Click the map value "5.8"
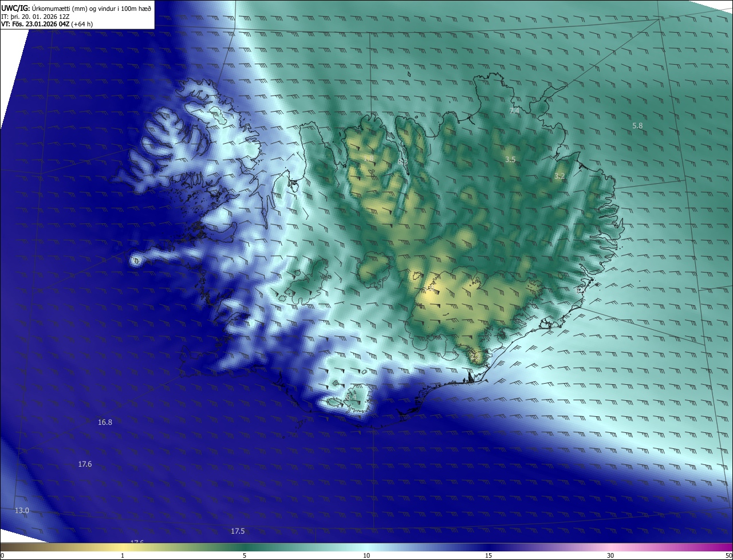Screen dimensions: 733x560 point(637,125)
